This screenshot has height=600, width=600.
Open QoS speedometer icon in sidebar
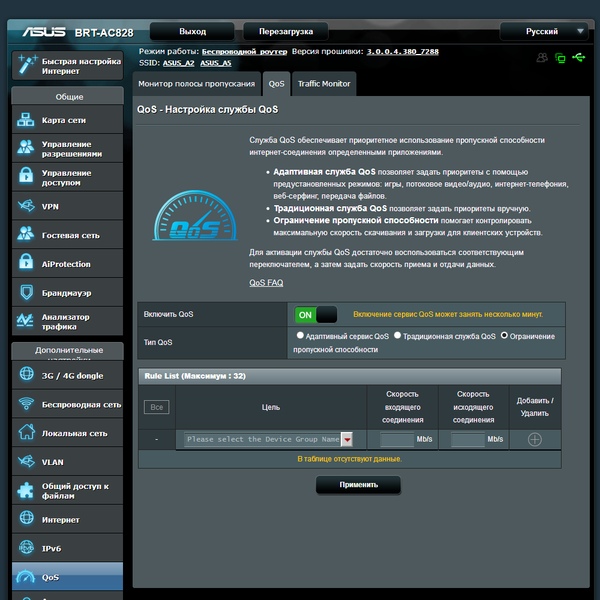click(x=26, y=577)
